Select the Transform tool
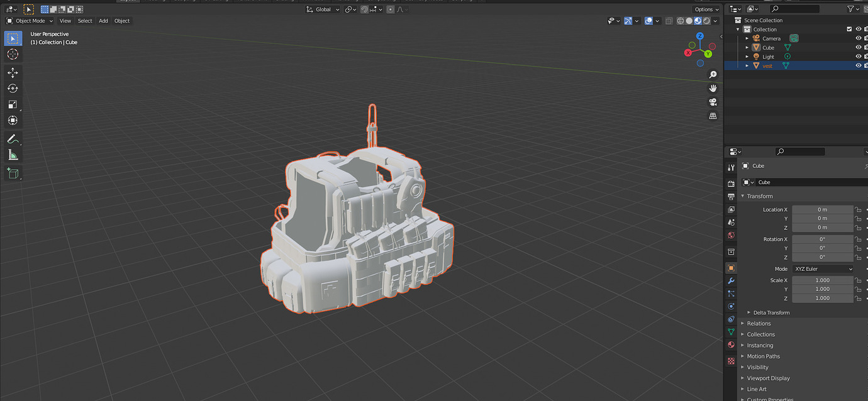Screen dimensions: 868x401 pos(13,120)
